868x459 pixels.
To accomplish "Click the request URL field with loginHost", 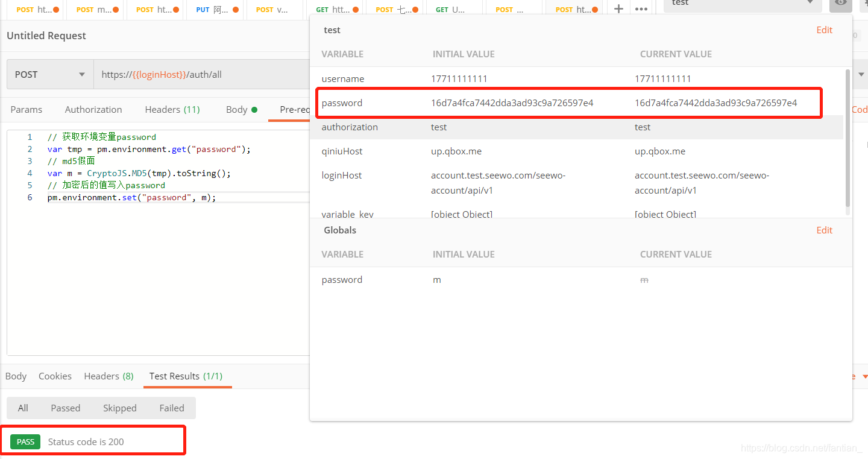I will 202,75.
